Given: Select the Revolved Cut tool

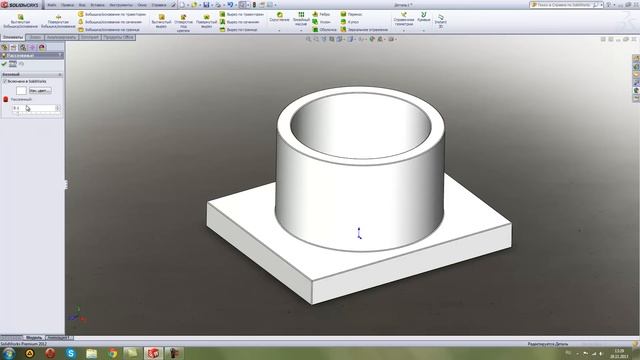Looking at the screenshot, I should [207, 21].
